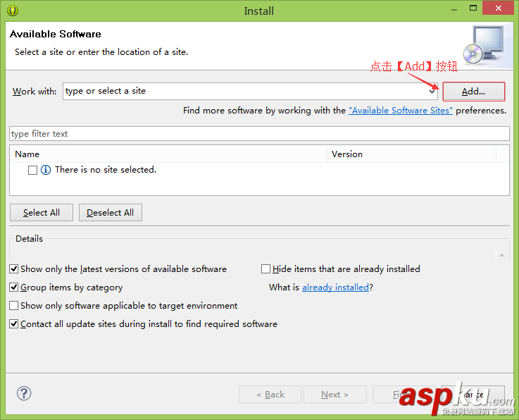Minimize the Install window
The image size is (519, 420).
[454, 10]
